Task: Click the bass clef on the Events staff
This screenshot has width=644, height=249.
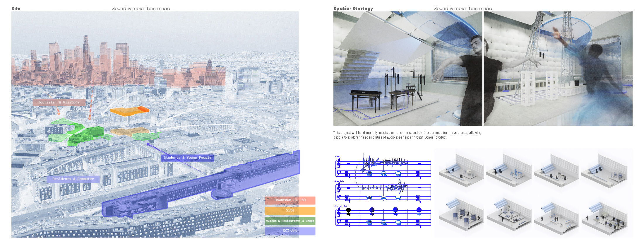Action: [x=339, y=173]
